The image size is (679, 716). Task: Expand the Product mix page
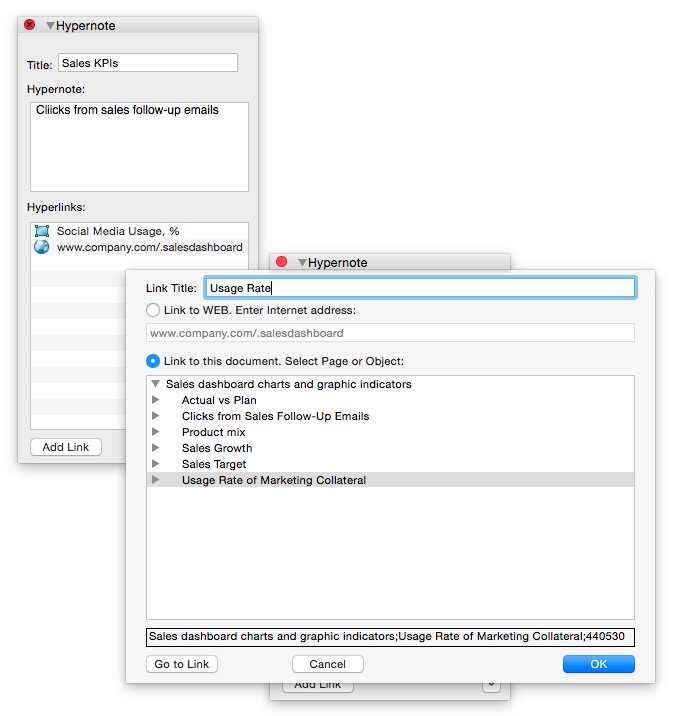(156, 432)
